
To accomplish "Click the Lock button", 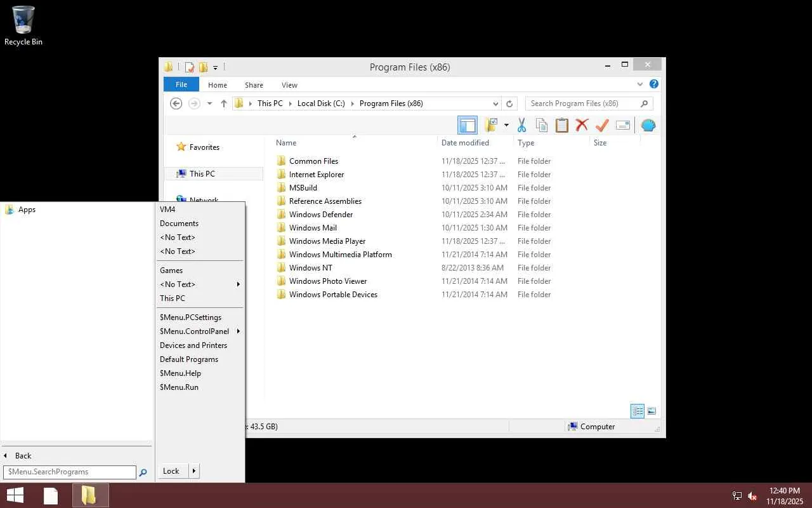I will coord(171,471).
